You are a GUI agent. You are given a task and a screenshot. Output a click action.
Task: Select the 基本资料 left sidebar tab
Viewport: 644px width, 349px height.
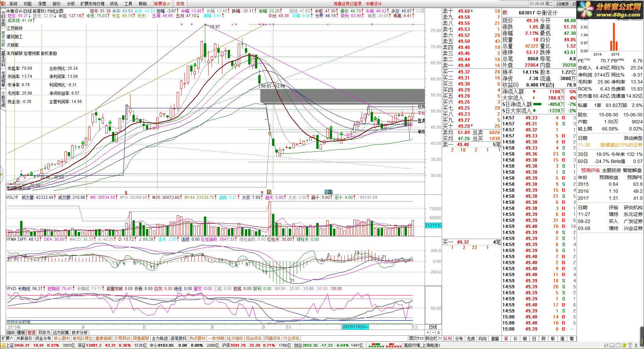[x=3, y=59]
